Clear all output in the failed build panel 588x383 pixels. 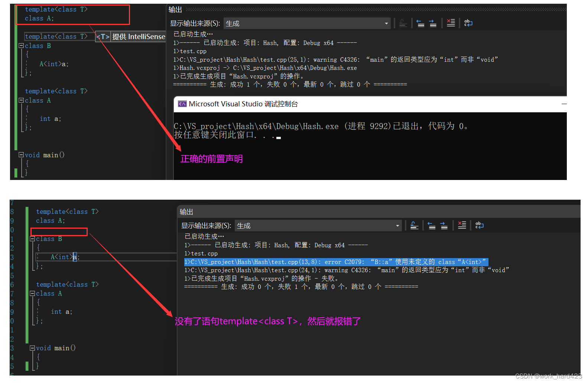point(462,225)
